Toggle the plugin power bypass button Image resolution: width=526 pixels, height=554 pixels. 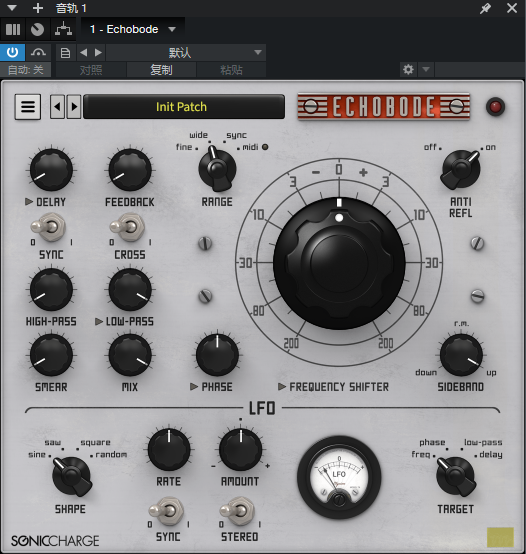pyautogui.click(x=12, y=53)
